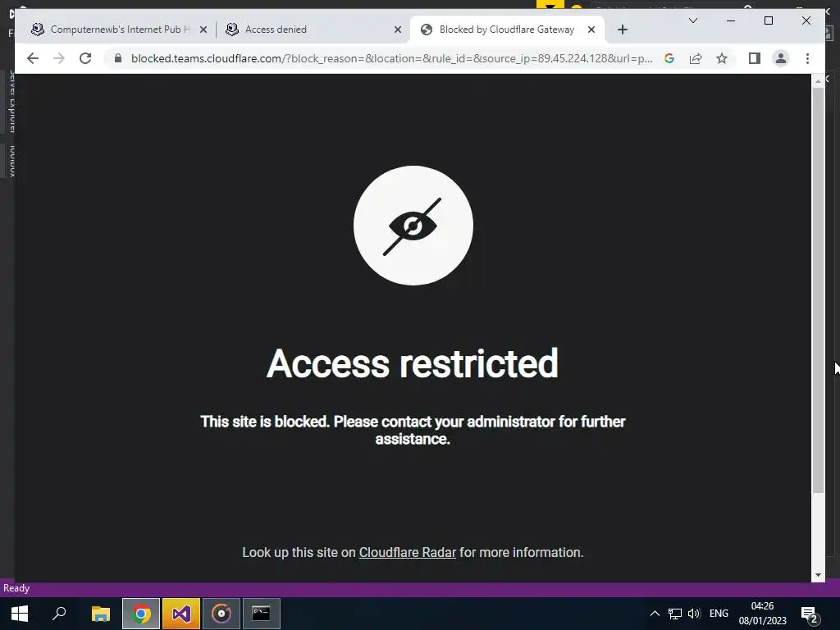The height and width of the screenshot is (630, 840).
Task: Open the Chrome three-dot menu
Action: point(807,58)
